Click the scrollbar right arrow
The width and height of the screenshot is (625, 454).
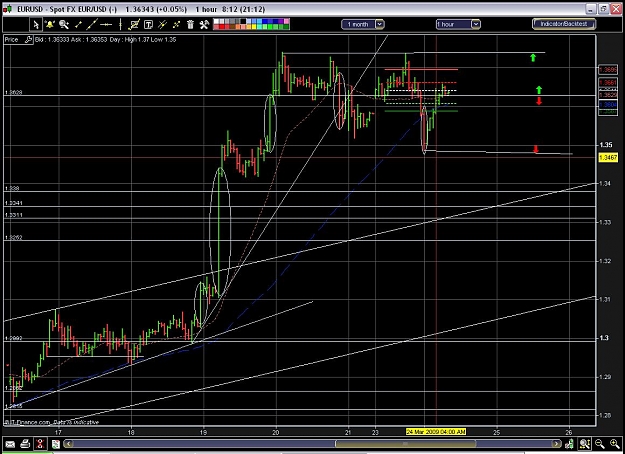click(x=556, y=444)
